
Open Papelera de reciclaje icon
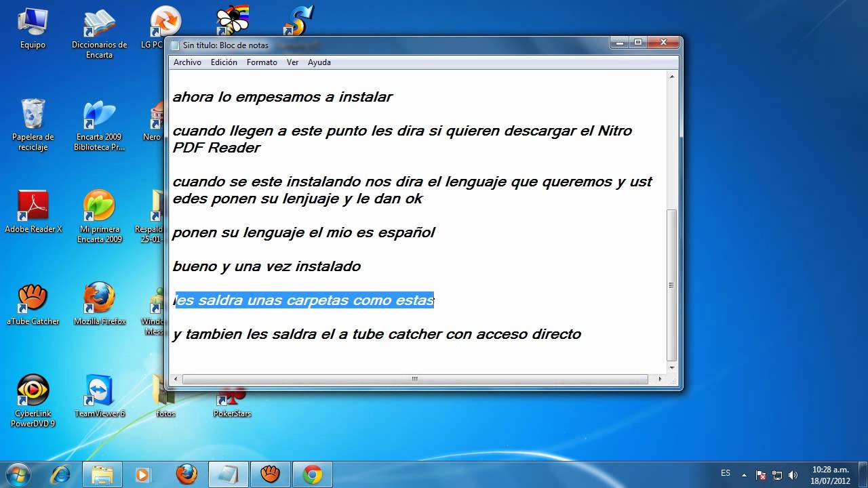click(x=33, y=125)
